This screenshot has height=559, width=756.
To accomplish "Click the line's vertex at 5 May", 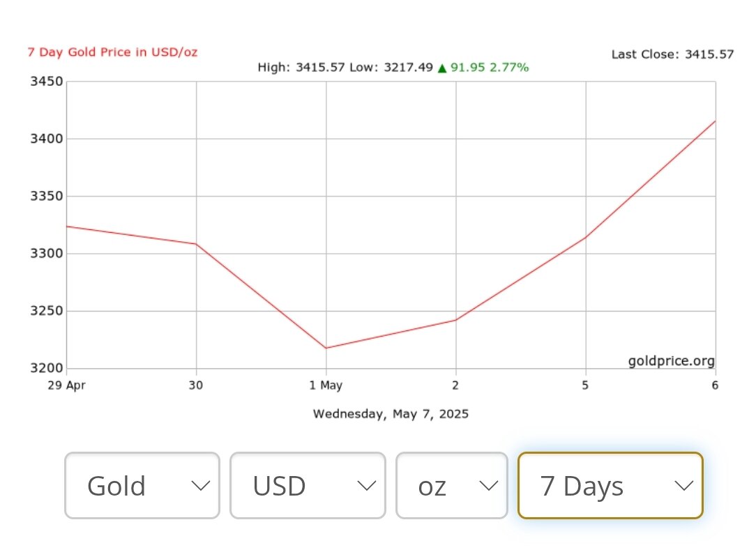I will point(586,237).
